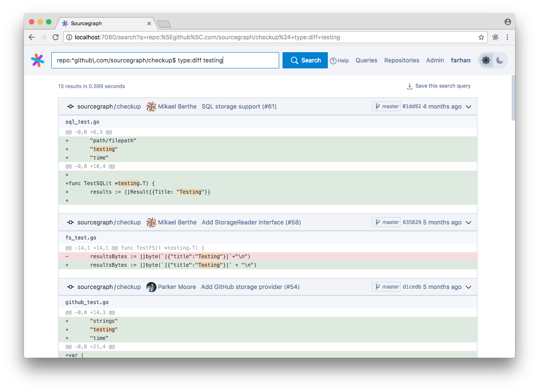Expand the Add StorageReader interface result
The image size is (539, 392).
[468, 222]
